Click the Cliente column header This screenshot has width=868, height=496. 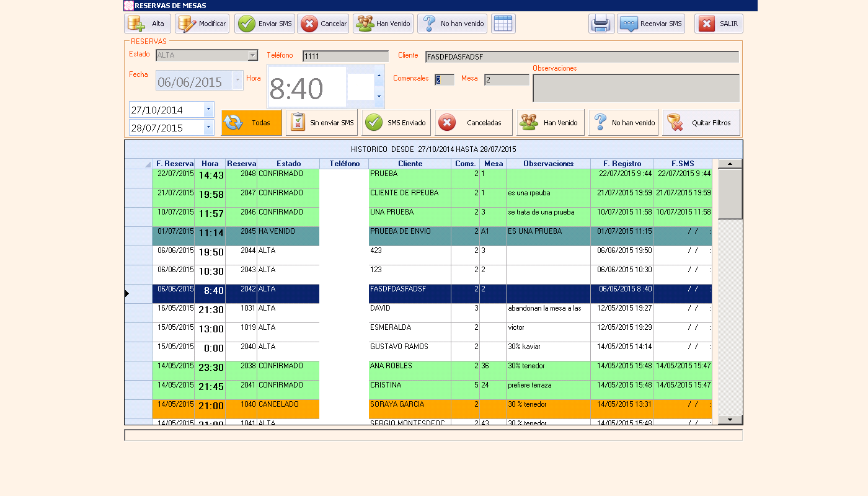pyautogui.click(x=410, y=164)
